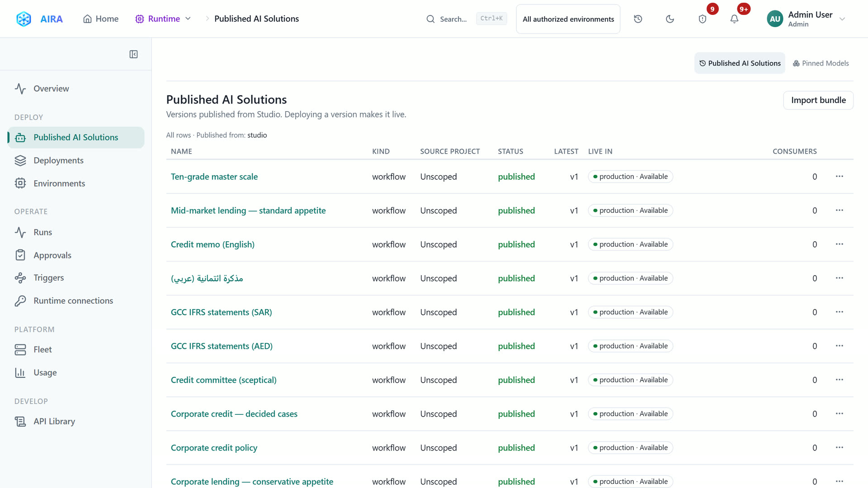This screenshot has width=868, height=488.
Task: Select the Published AI Solutions tab
Action: (x=740, y=63)
